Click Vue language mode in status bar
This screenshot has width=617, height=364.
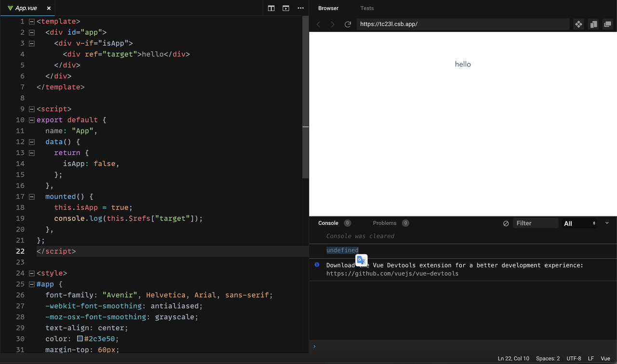click(605, 359)
